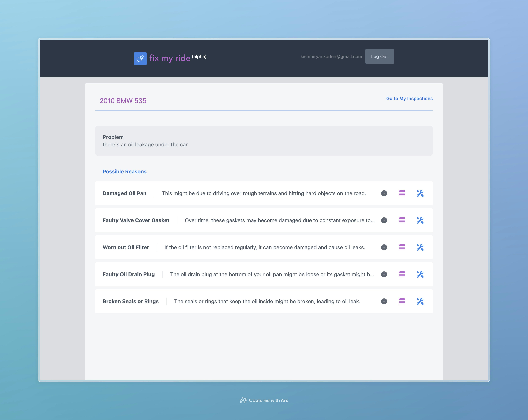
Task: Click wrench tools icon for Broken Seals or Rings
Action: coord(420,301)
